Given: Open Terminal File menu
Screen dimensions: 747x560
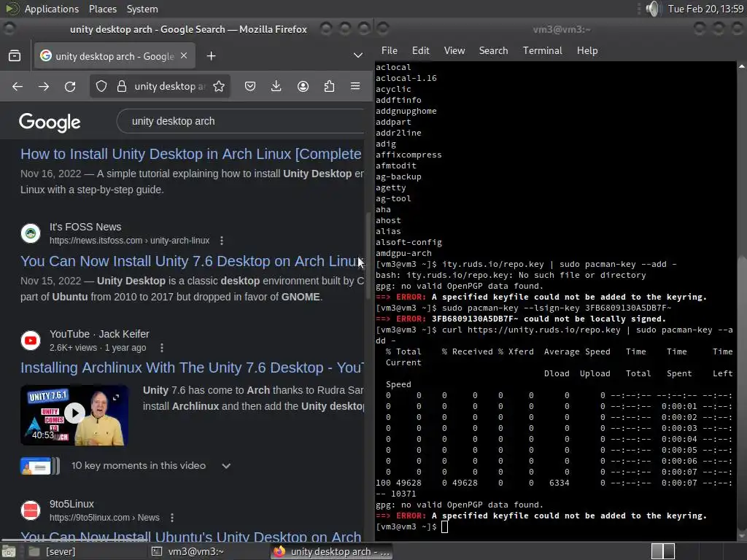Looking at the screenshot, I should (390, 50).
